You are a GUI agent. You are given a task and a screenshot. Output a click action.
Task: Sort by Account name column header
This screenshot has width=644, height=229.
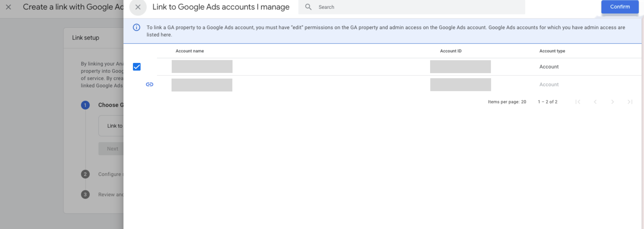[x=190, y=51]
